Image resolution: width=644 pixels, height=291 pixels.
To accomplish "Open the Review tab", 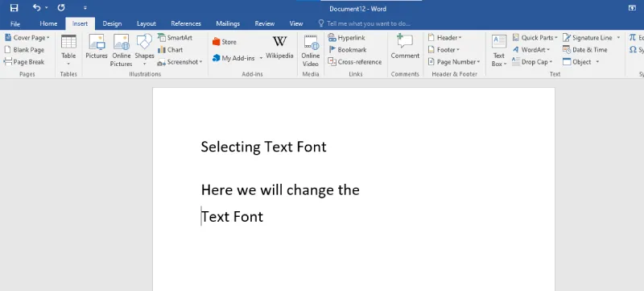I will [265, 23].
